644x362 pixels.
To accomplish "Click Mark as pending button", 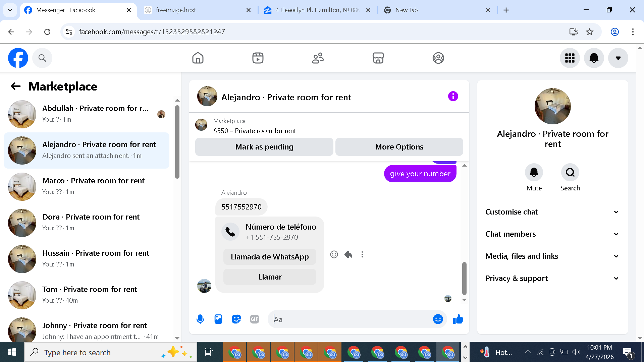I will coord(264,147).
